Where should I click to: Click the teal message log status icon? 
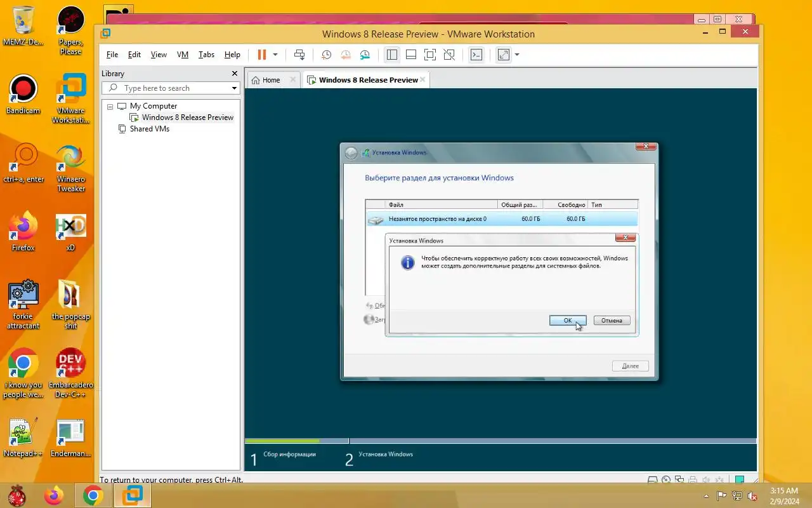(x=739, y=480)
